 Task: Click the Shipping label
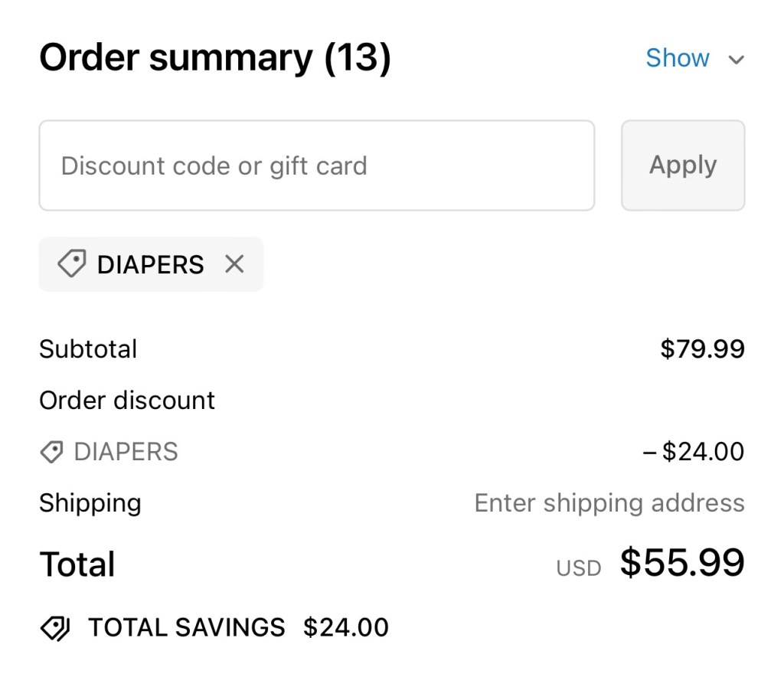tap(90, 503)
